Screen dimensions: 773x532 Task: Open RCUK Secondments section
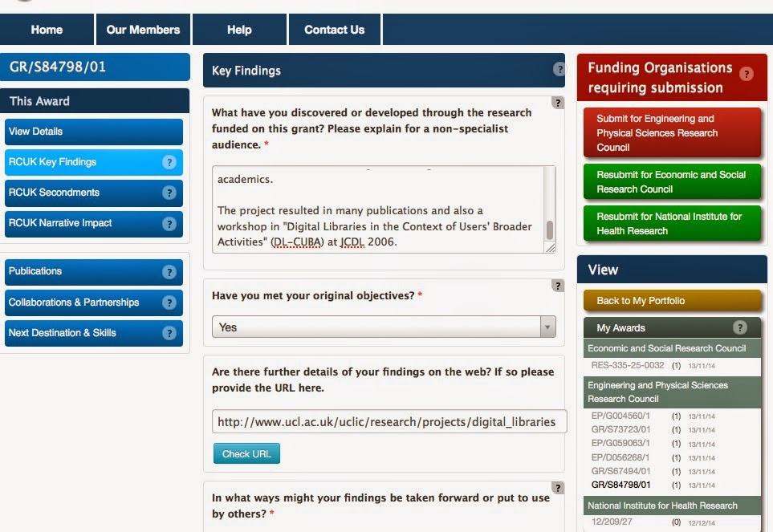coord(94,193)
